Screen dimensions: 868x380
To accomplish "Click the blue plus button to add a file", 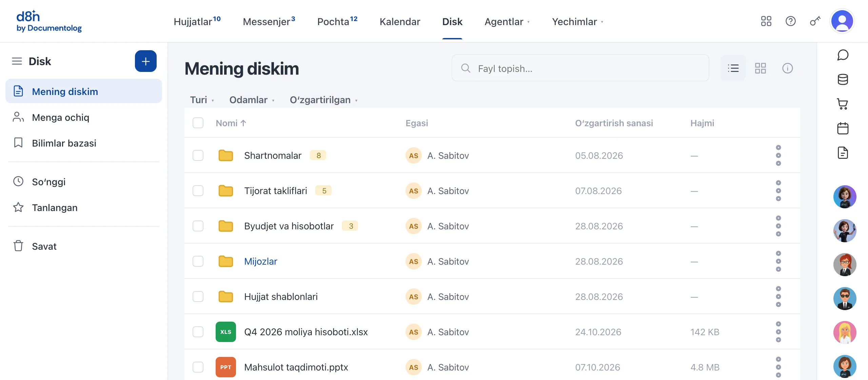I will pos(145,61).
